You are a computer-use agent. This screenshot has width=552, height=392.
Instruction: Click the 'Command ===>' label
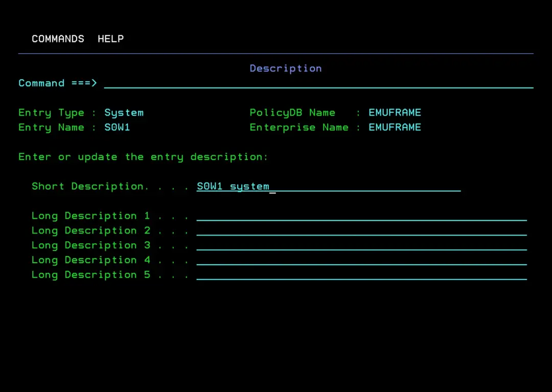pos(57,83)
